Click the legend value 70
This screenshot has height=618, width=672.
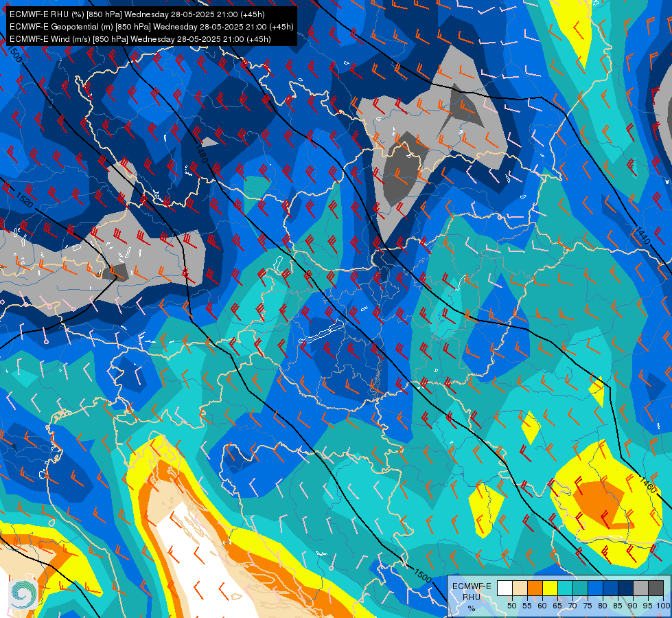(x=572, y=606)
